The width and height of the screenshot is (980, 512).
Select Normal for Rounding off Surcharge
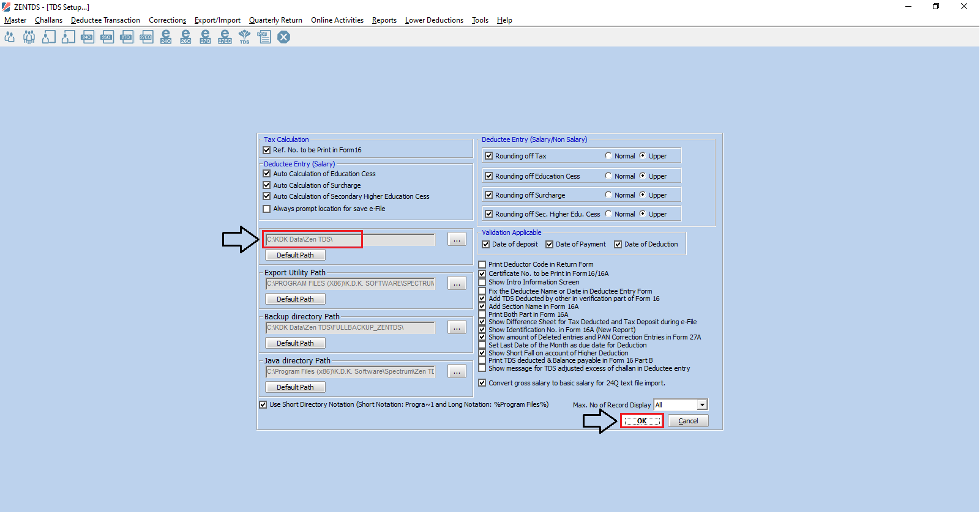click(608, 195)
